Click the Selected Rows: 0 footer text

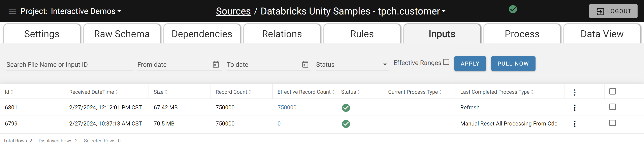tap(102, 141)
